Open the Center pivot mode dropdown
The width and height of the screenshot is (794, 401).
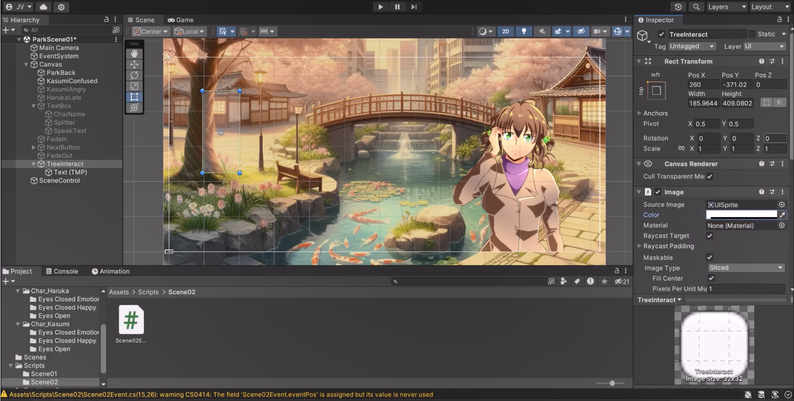point(150,31)
